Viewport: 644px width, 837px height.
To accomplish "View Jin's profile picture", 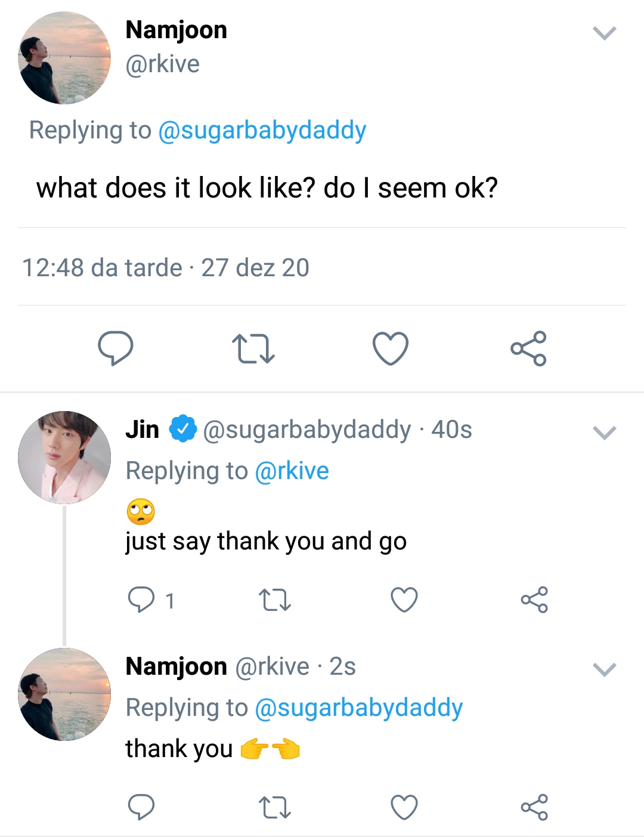I will (x=64, y=458).
